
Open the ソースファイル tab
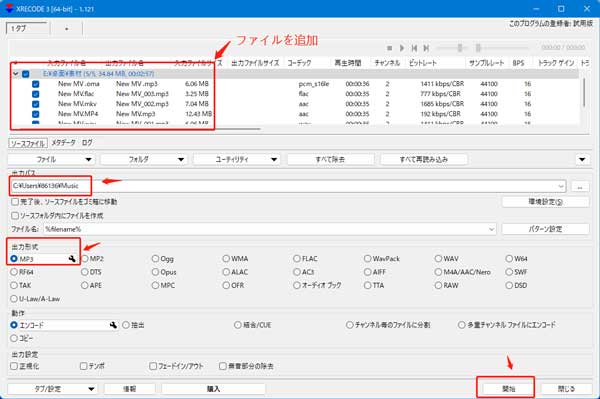click(x=28, y=143)
